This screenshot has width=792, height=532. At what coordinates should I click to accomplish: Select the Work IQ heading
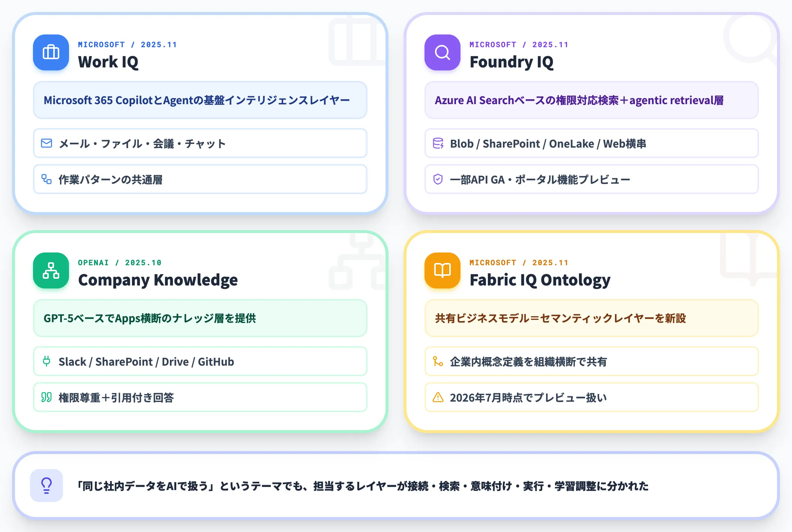tap(108, 62)
